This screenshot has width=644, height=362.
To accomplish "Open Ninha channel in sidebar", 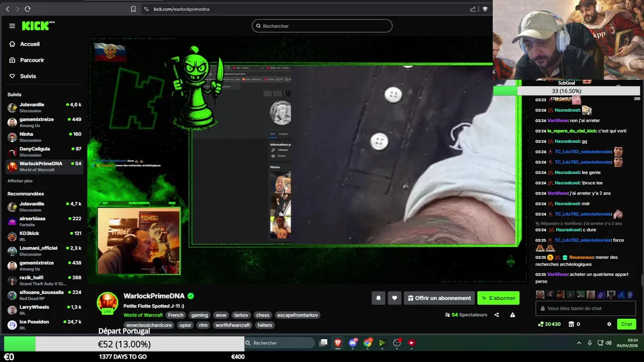I will click(44, 137).
